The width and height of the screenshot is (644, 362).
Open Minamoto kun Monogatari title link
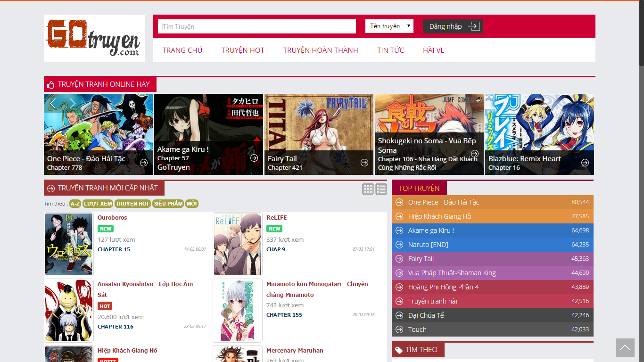(317, 289)
